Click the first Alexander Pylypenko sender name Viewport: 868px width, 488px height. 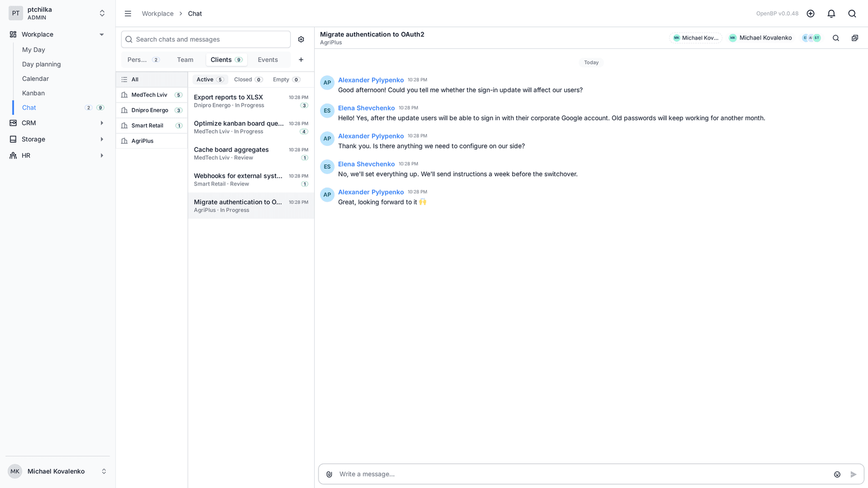371,80
